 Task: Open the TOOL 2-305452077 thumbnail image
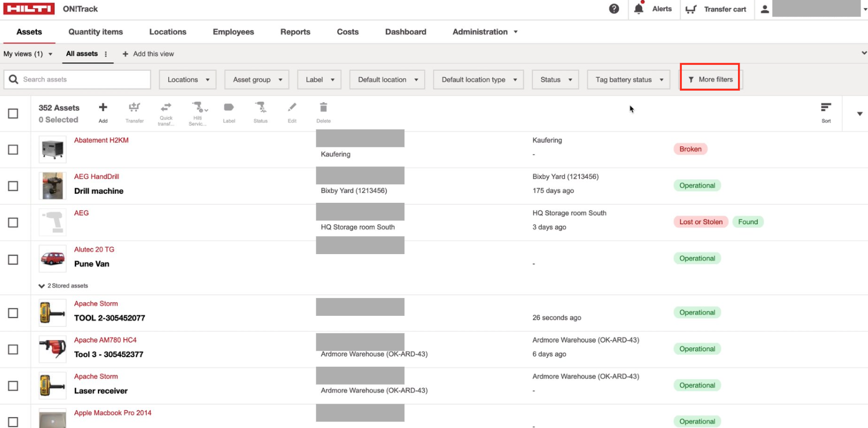52,313
